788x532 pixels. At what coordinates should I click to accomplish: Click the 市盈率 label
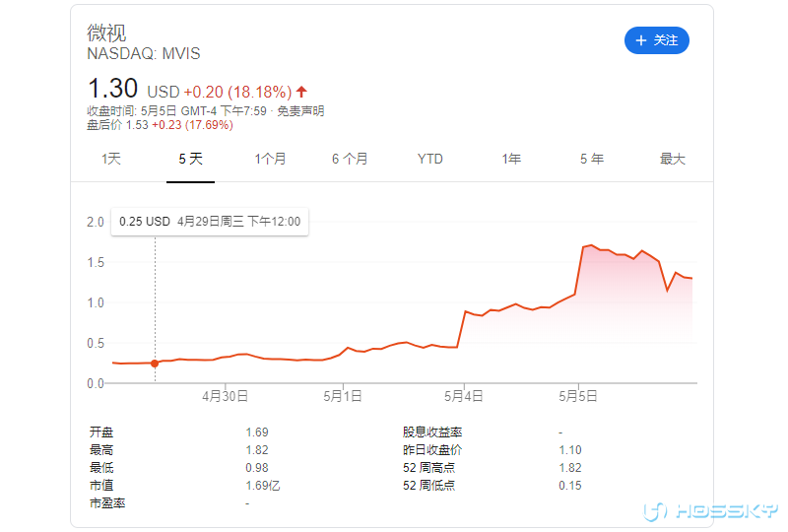click(107, 502)
